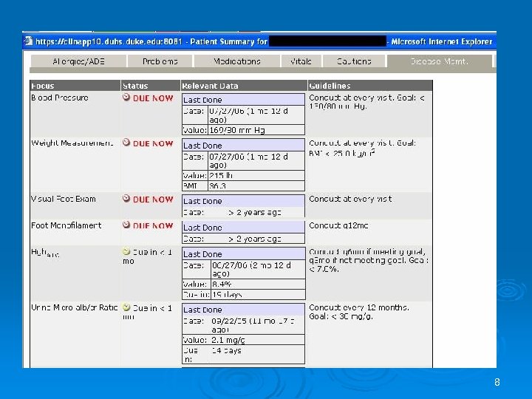Select the Urine Microalb/cr Ratio focus label
Viewport: 532px width, 399px height.
[75, 307]
